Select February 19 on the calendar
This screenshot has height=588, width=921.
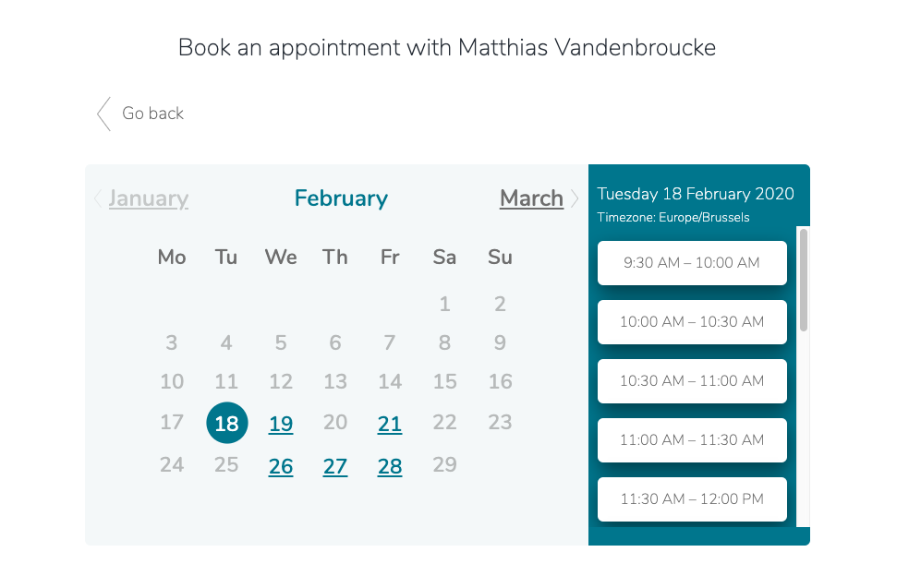pos(281,424)
